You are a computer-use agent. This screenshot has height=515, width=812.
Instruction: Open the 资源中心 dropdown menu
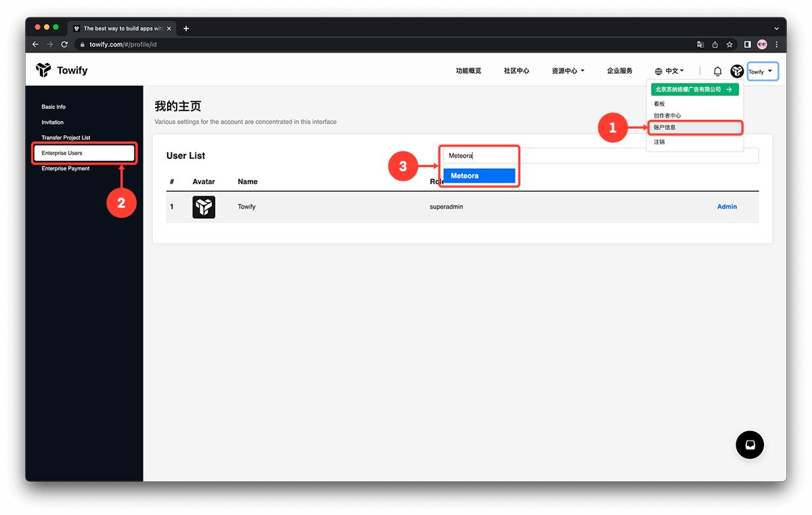coord(568,71)
